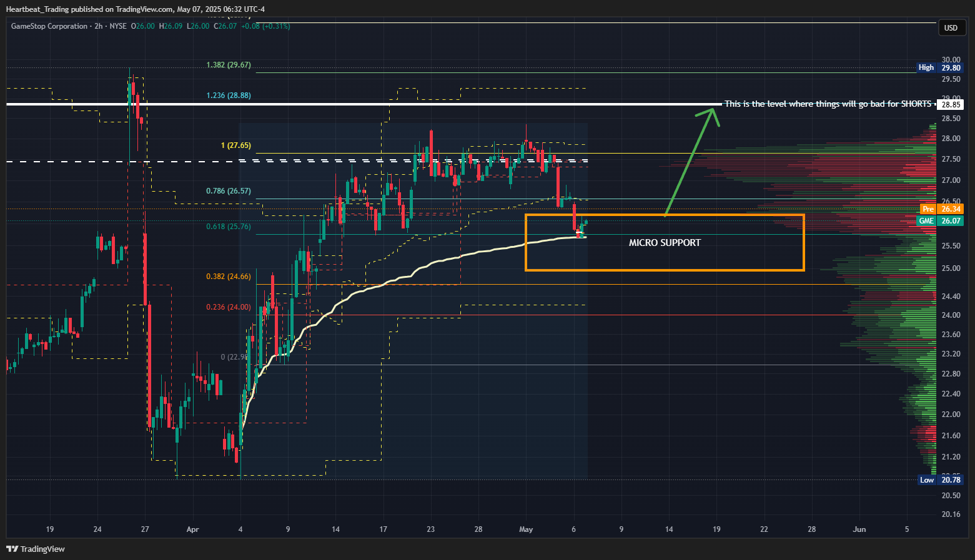This screenshot has width=975, height=560.
Task: Click the High 29.80 price label
Action: [x=940, y=67]
